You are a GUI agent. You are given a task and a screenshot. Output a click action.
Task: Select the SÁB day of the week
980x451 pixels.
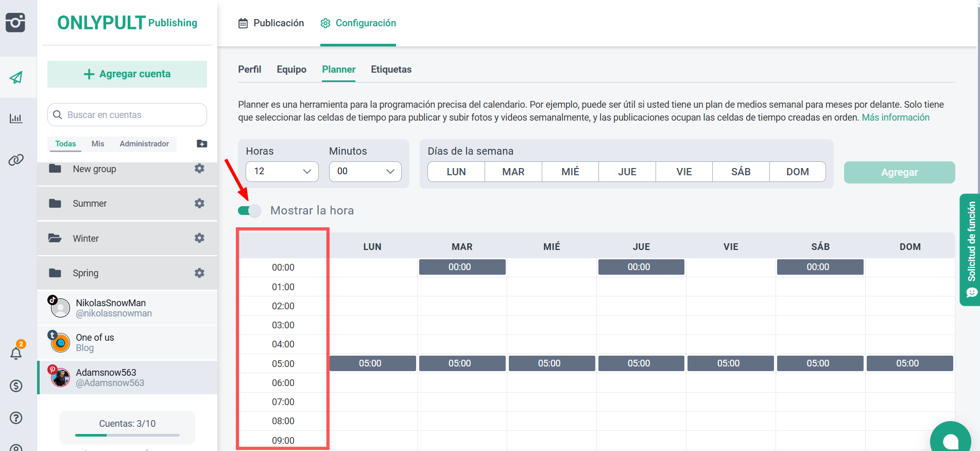click(741, 172)
